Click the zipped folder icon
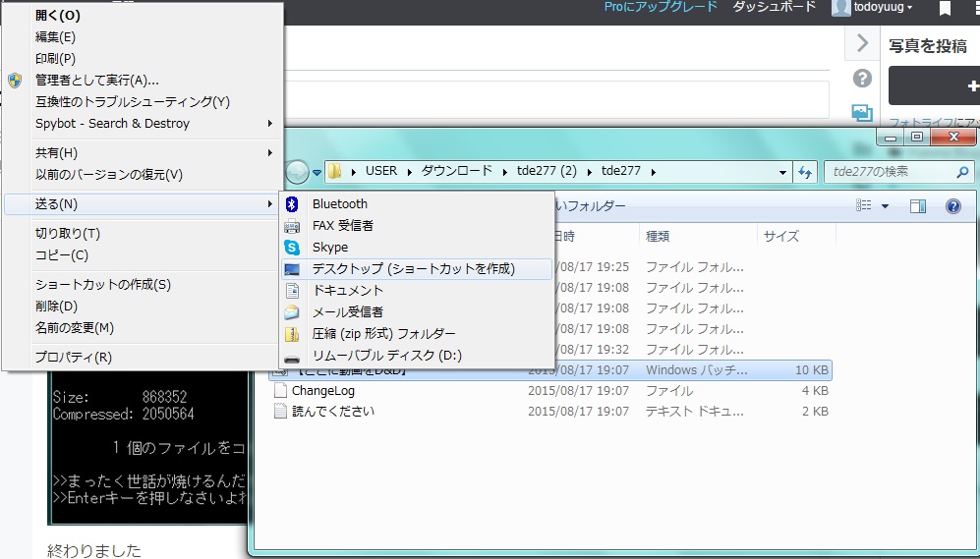This screenshot has height=559, width=980. pyautogui.click(x=292, y=334)
